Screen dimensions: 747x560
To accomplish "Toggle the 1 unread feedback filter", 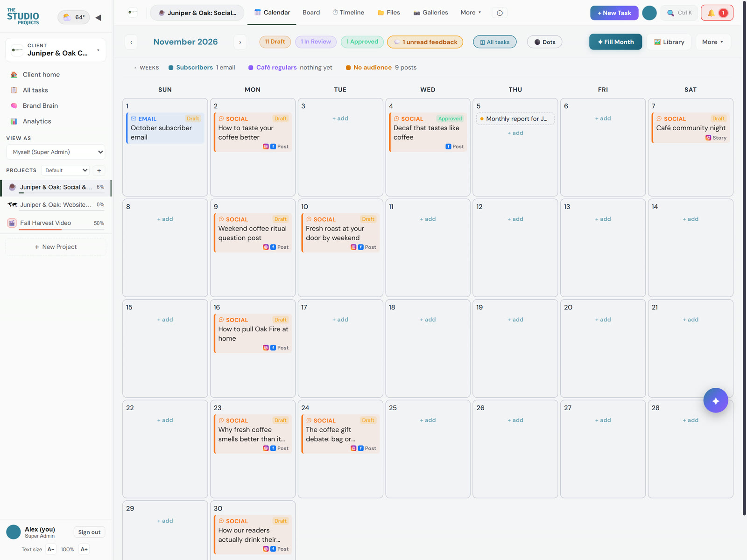I will coord(425,42).
